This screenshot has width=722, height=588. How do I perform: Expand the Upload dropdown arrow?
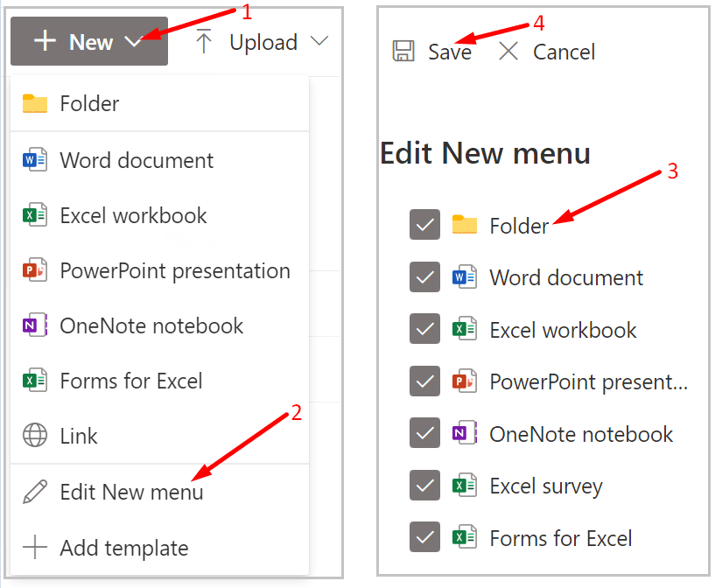(319, 41)
